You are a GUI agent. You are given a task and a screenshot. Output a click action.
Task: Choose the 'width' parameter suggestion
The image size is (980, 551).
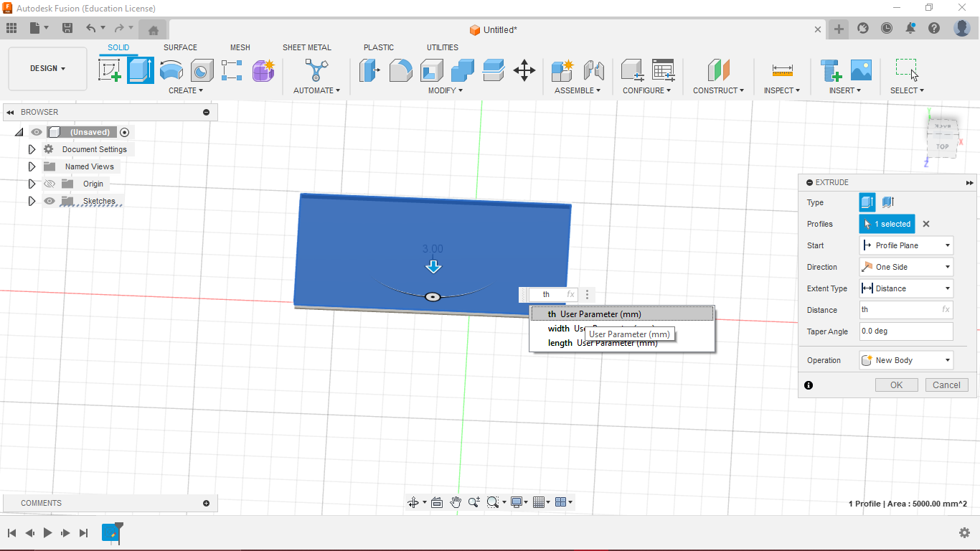pyautogui.click(x=622, y=329)
